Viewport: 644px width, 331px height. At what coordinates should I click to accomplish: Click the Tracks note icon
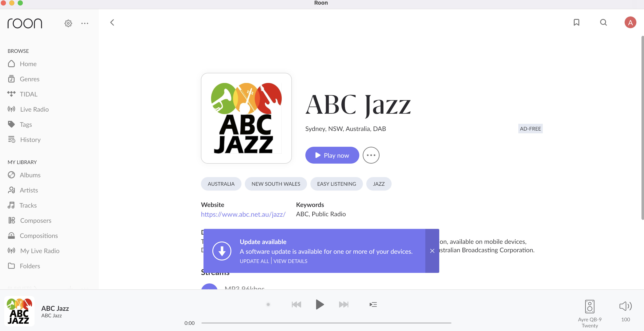11,205
